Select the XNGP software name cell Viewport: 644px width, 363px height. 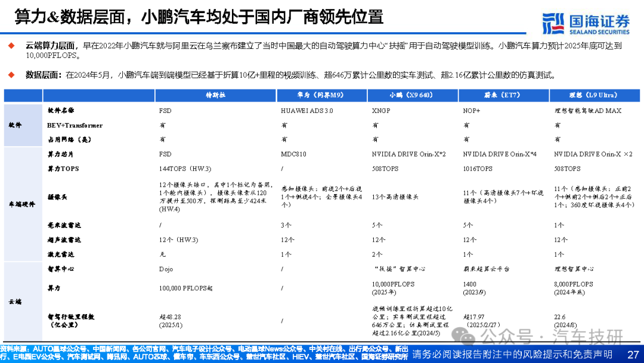[381, 110]
